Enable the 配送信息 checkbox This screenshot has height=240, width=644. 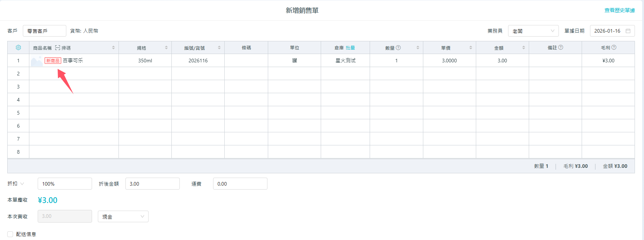10,234
